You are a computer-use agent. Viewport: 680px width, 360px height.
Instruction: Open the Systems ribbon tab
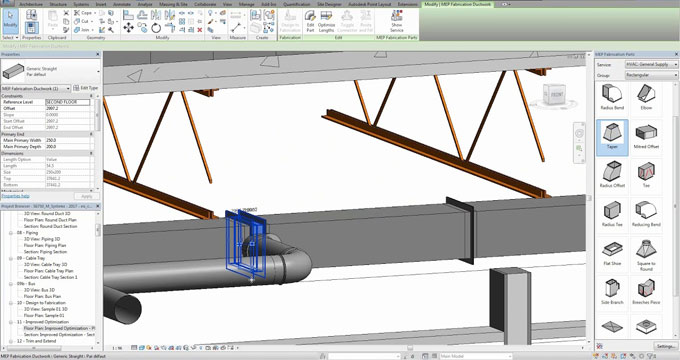pos(81,4)
